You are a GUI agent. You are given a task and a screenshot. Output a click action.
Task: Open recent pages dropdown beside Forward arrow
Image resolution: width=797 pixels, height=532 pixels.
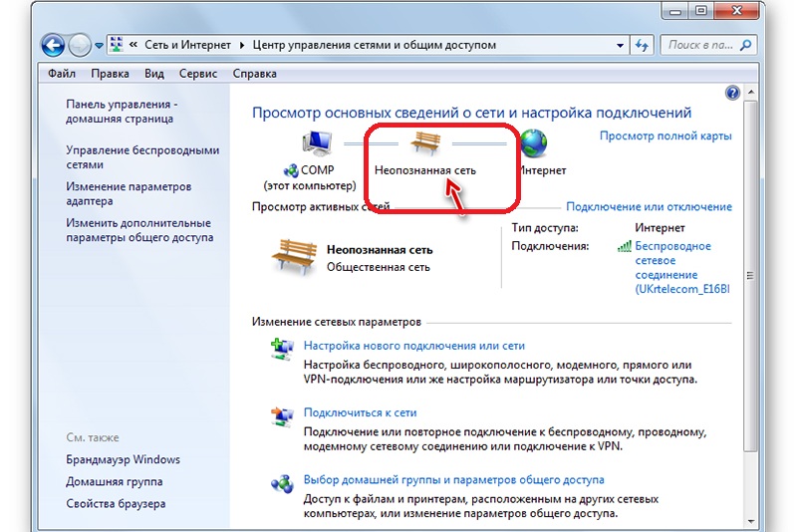tap(99, 46)
